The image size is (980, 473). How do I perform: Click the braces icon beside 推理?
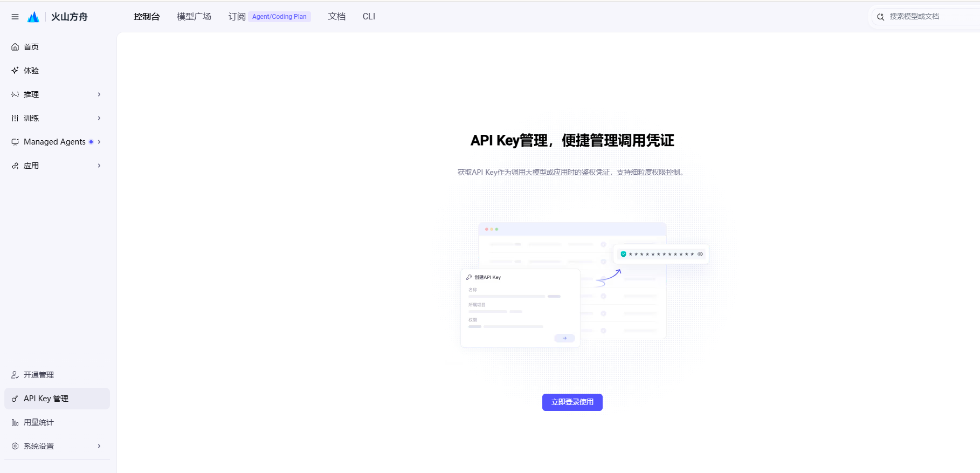click(x=15, y=94)
